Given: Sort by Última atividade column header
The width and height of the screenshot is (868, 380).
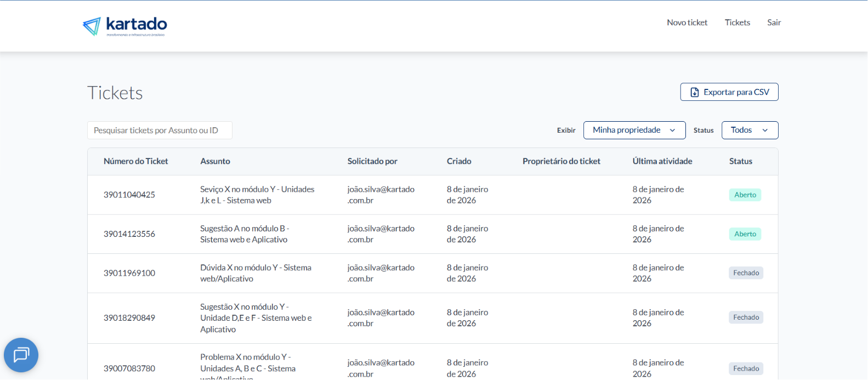Looking at the screenshot, I should pyautogui.click(x=662, y=161).
